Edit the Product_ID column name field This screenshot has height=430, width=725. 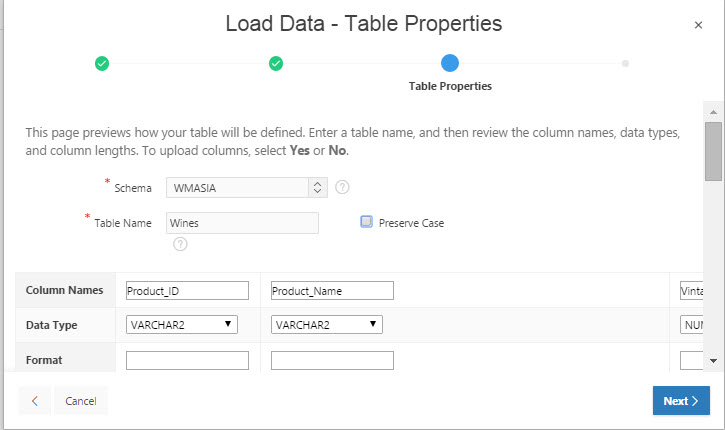point(187,290)
